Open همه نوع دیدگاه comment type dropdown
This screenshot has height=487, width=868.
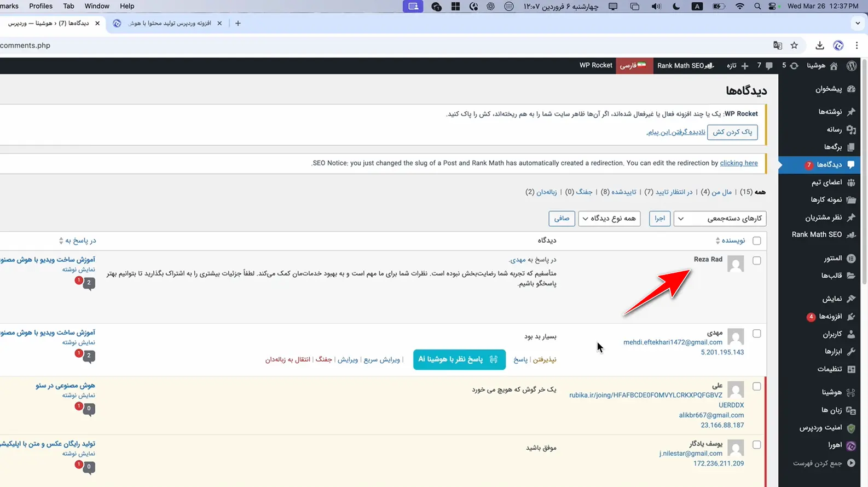609,219
